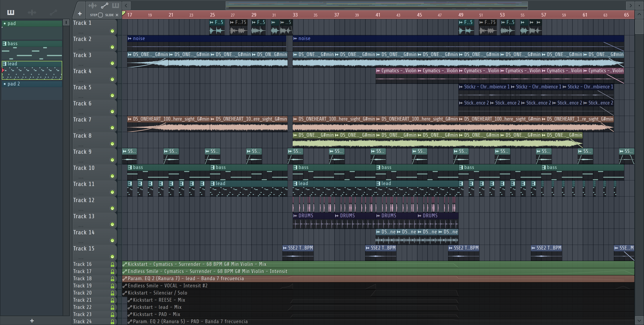Click the horizontal overview scrollbar thumb

pyautogui.click(x=377, y=5)
